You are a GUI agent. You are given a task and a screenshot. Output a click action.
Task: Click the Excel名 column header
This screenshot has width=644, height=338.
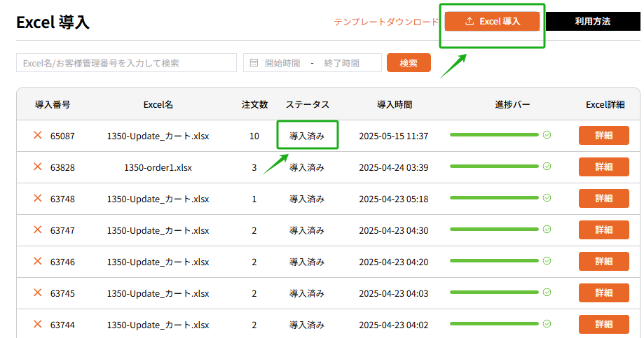158,104
